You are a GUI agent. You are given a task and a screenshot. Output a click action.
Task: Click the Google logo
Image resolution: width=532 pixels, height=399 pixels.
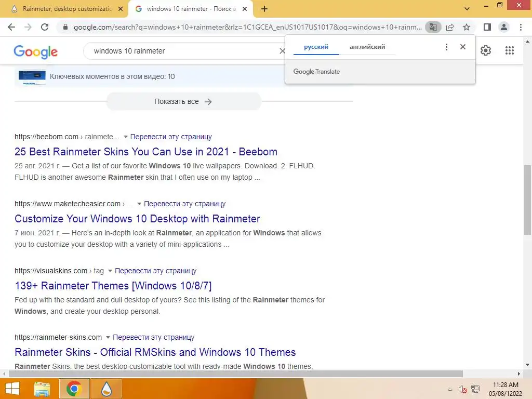coord(36,51)
